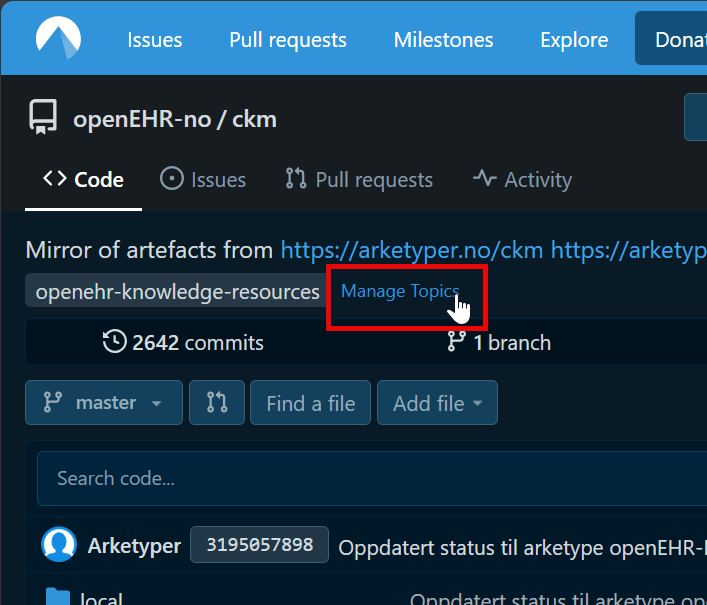Open the Pull requests repository tab

(x=359, y=180)
